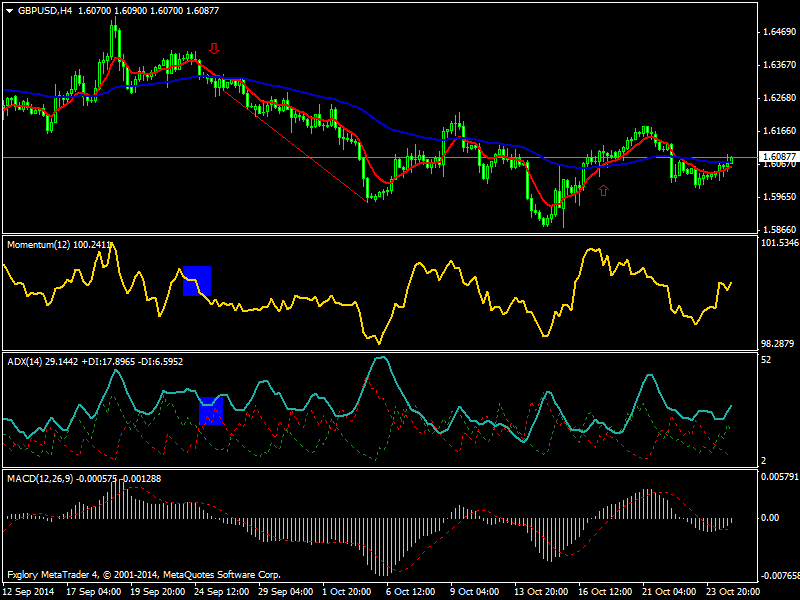
Task: Click the red down arrow sell signal
Action: [x=214, y=48]
